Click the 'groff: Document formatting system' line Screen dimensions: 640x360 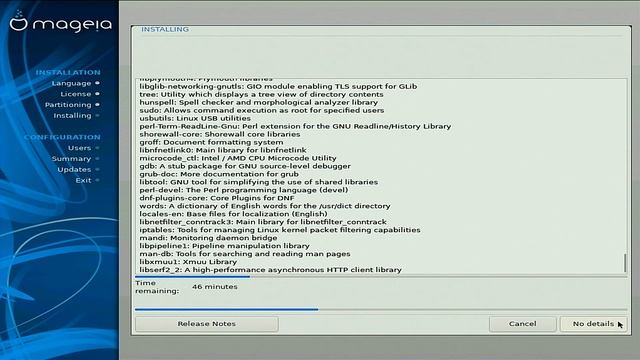pos(211,142)
